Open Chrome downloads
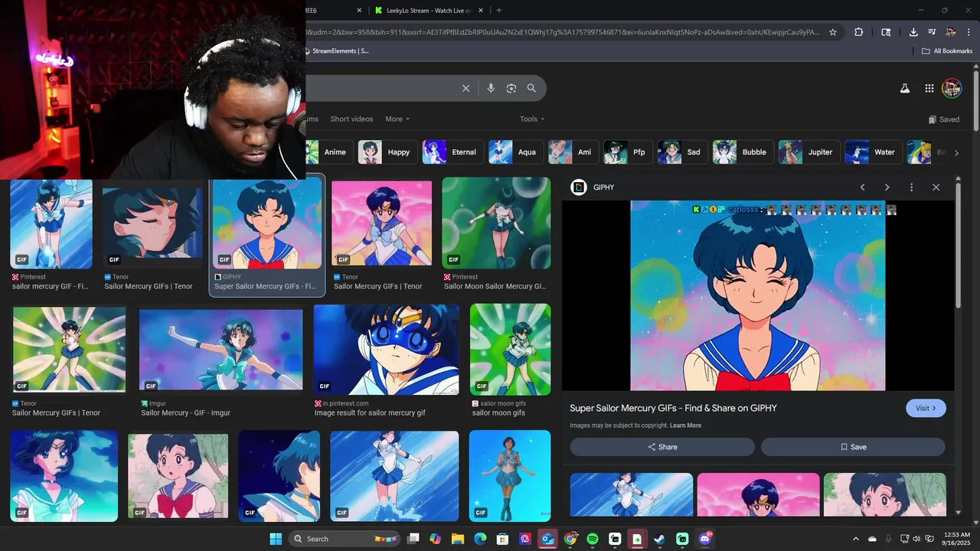This screenshot has height=551, width=980. point(913,32)
